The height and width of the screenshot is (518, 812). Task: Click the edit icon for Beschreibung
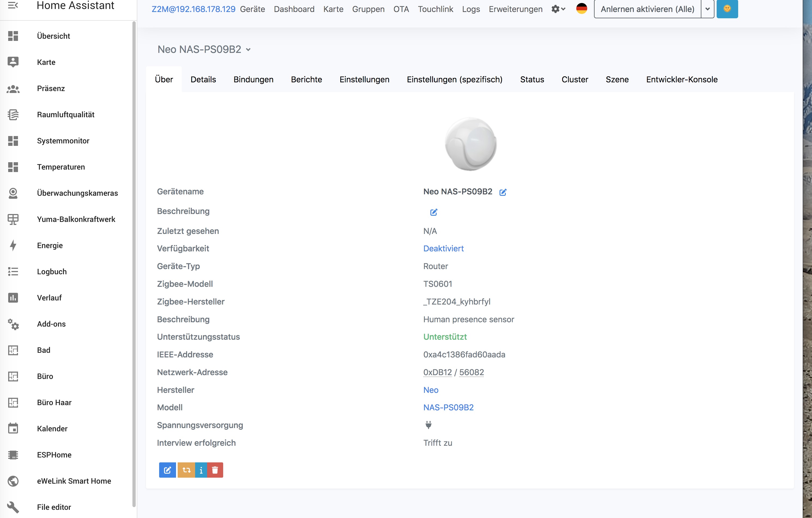tap(434, 212)
